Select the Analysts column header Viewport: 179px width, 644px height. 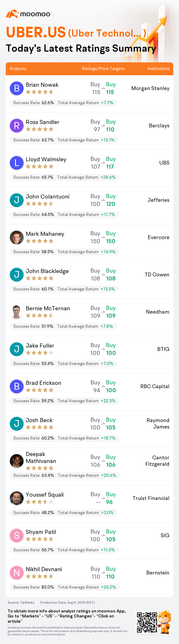18,69
